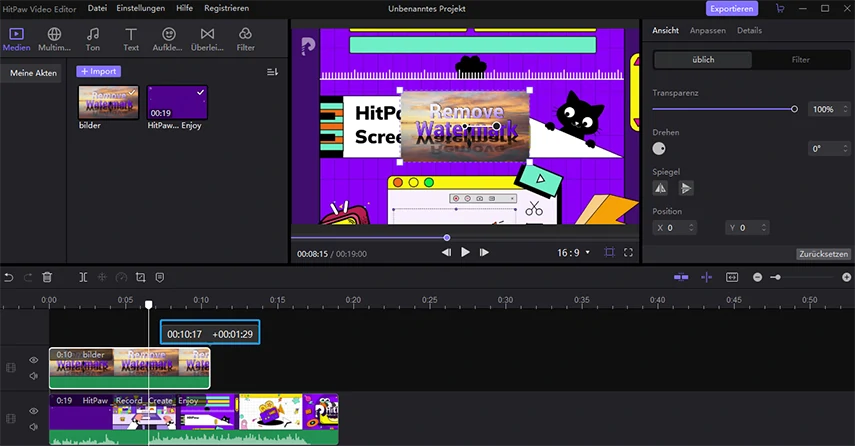Hide the bilder track with eye icon
Image resolution: width=855 pixels, height=446 pixels.
34,360
